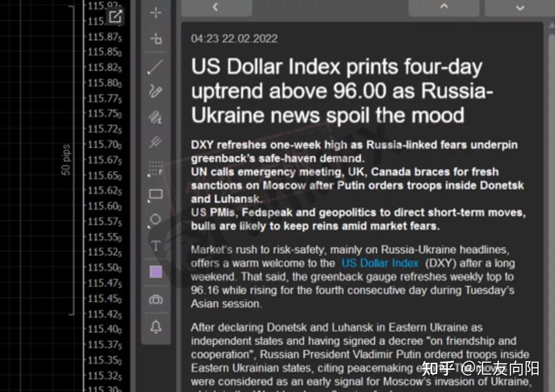This screenshot has width=555, height=392.
Task: Select the rectangle shape tool
Action: pos(155,195)
